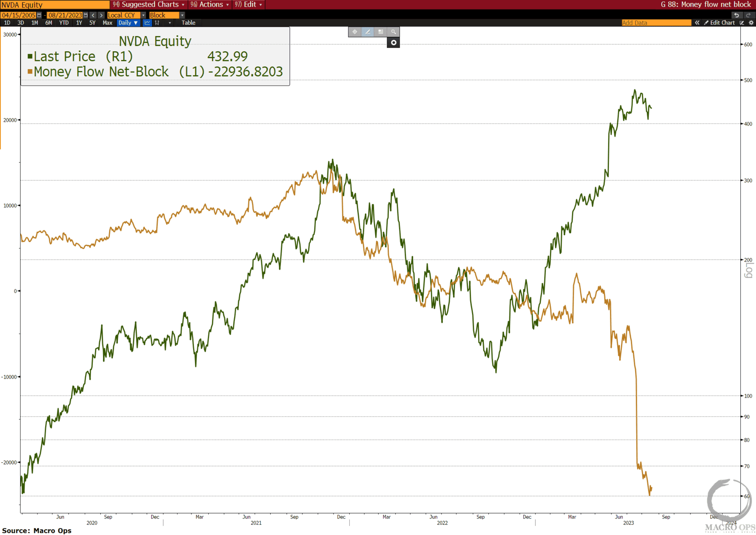Click Last Price green legend marker
The height and width of the screenshot is (535, 756).
[x=30, y=56]
